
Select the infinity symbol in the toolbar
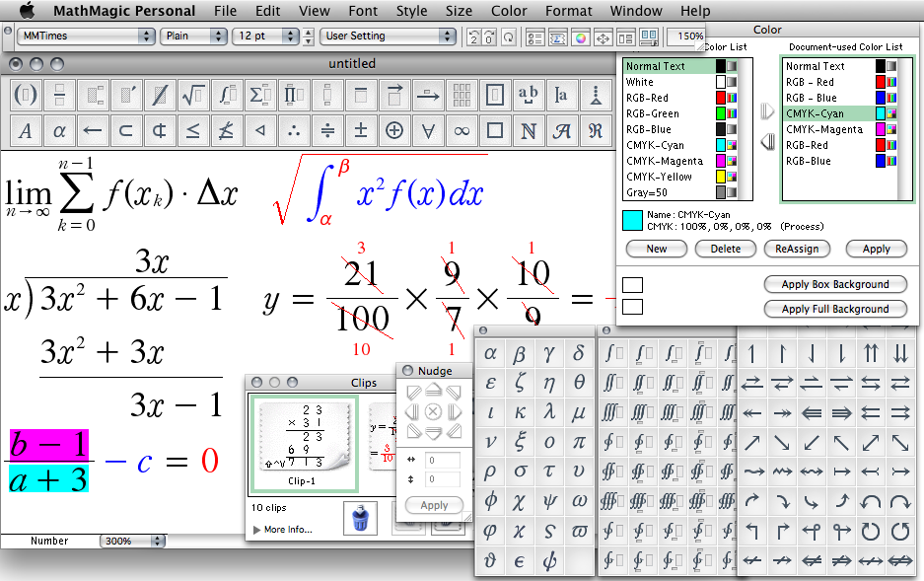[461, 130]
